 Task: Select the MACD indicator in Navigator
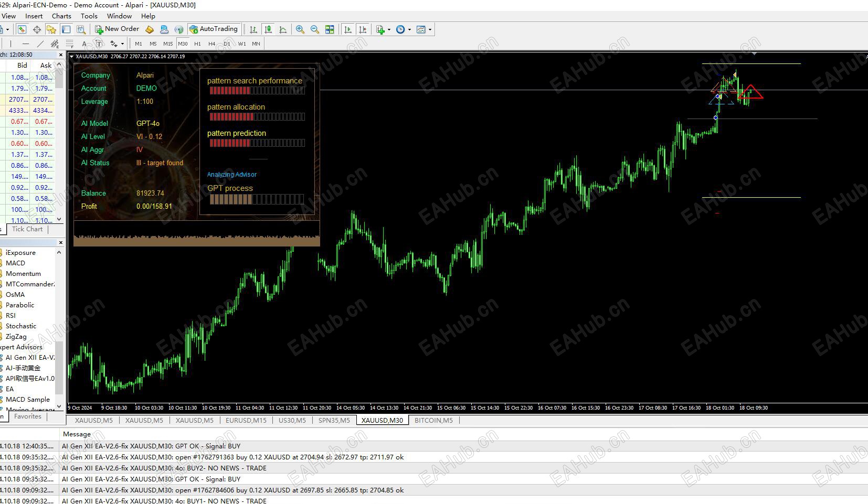(15, 263)
